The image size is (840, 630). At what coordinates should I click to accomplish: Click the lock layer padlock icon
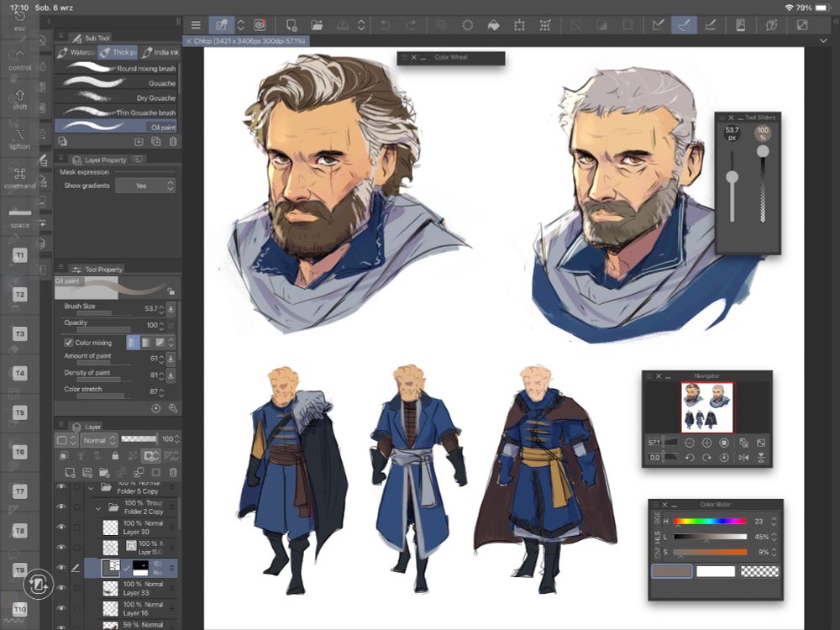[x=115, y=456]
